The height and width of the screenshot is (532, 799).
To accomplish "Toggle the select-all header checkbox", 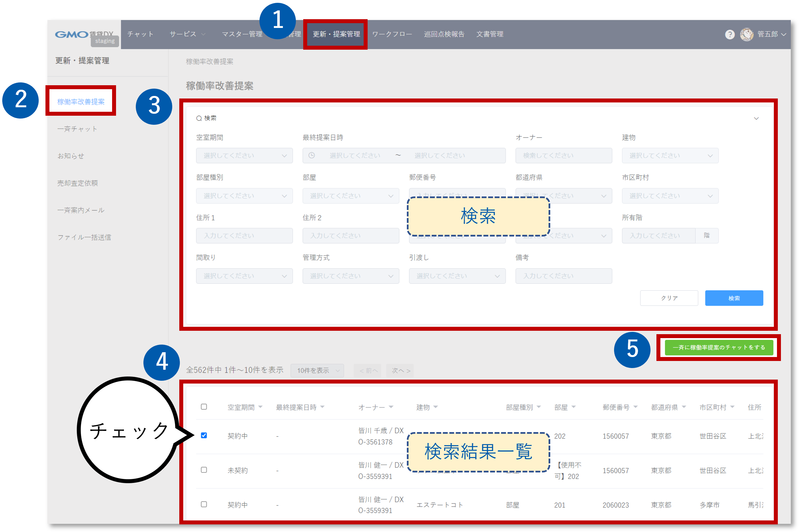I will pyautogui.click(x=204, y=406).
